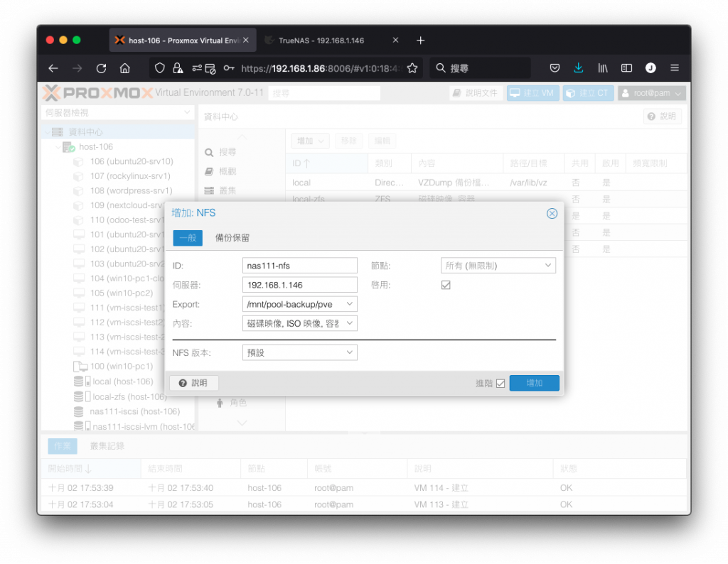Close the TrueNAS browser tab
The height and width of the screenshot is (564, 728).
(395, 40)
